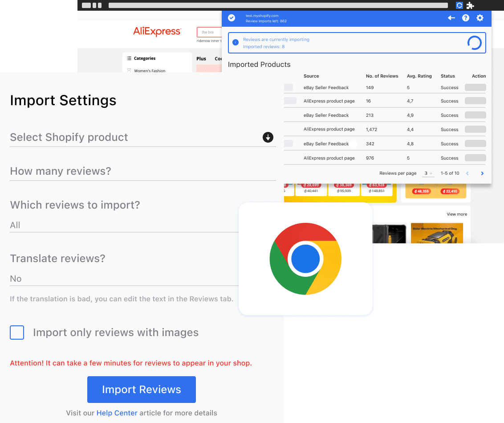Click the review importer extension icon in browser toolbar
This screenshot has width=504, height=423.
[459, 5]
